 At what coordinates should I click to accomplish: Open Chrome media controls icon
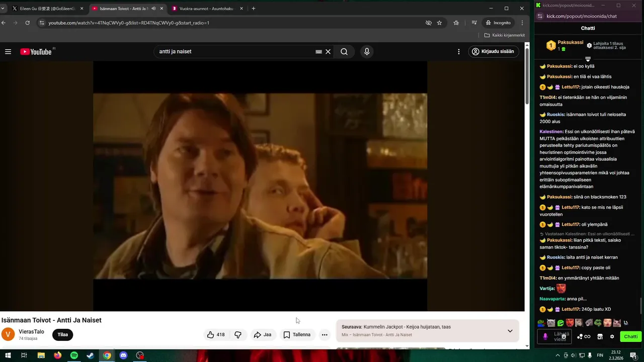point(474,23)
